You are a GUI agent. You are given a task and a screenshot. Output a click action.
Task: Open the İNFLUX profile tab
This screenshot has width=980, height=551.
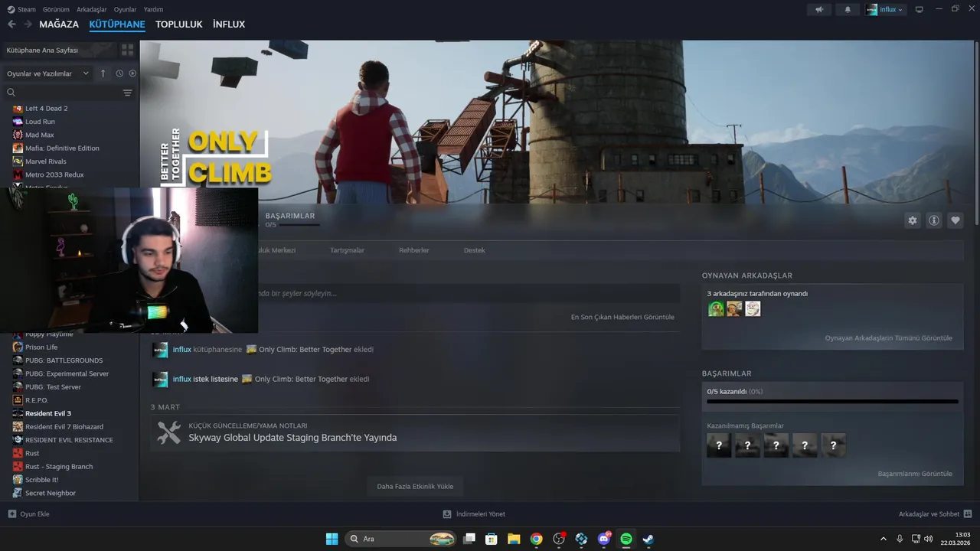229,24
